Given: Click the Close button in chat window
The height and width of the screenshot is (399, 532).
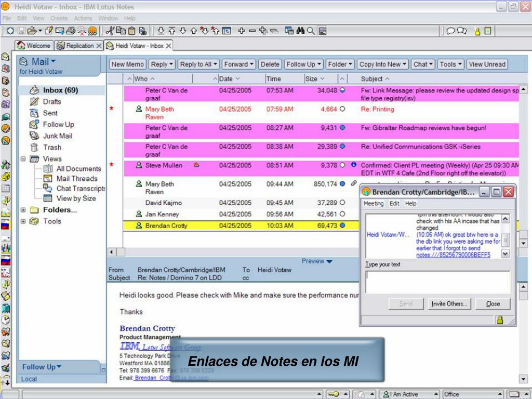Looking at the screenshot, I should click(493, 303).
